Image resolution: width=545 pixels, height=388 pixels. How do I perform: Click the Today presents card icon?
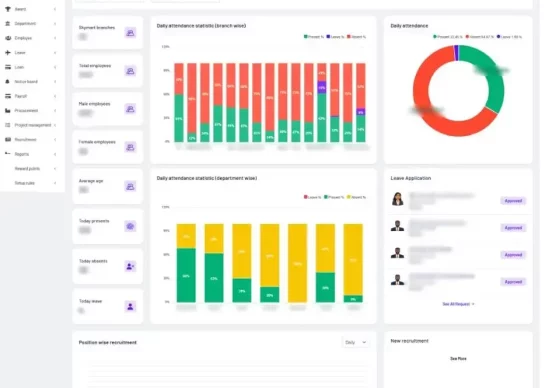point(130,226)
